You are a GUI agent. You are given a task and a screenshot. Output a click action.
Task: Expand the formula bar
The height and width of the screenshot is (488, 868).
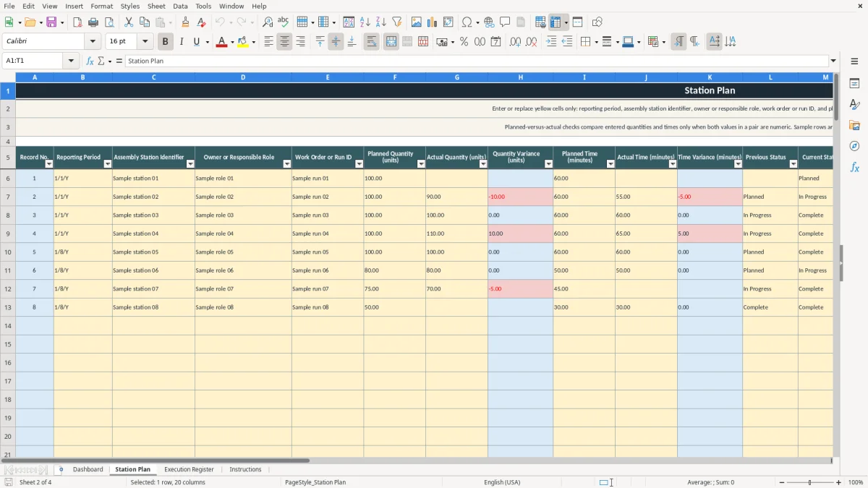[833, 61]
